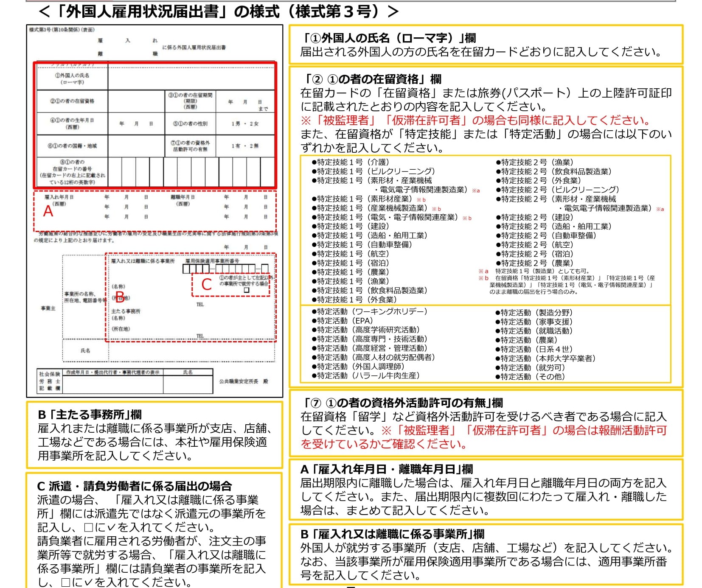Click the 「外国人雇用状況届出書」の様式 page title
This screenshot has height=588, width=702.
[x=219, y=11]
